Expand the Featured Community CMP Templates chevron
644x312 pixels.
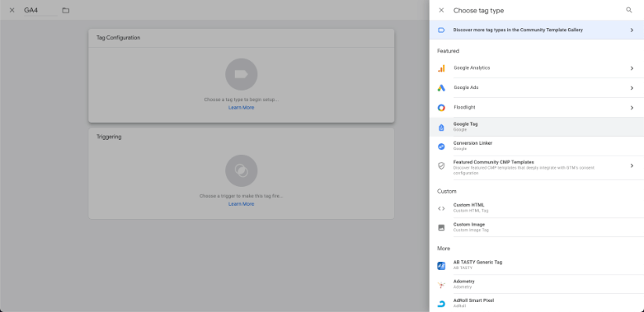tap(631, 166)
